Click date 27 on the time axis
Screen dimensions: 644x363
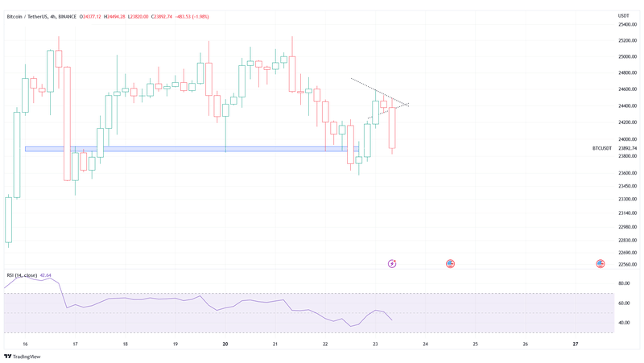pyautogui.click(x=576, y=344)
